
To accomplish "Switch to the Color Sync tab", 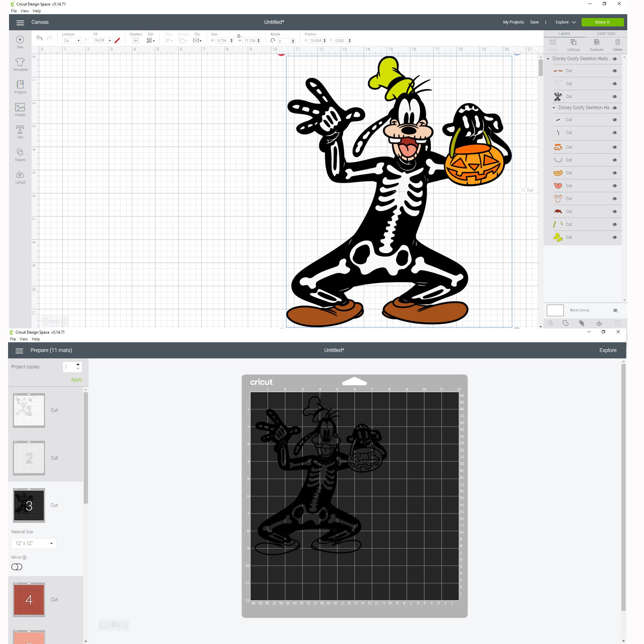I will pyautogui.click(x=606, y=33).
